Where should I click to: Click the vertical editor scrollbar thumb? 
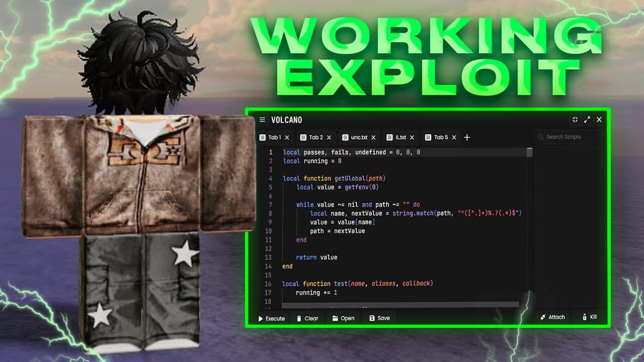click(529, 152)
